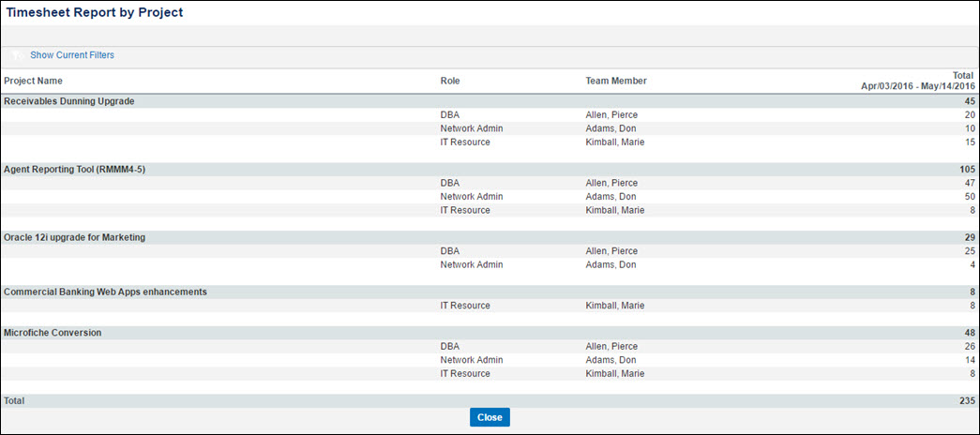The image size is (980, 435).
Task: Click the Timesheet Report by Project title
Action: (95, 12)
